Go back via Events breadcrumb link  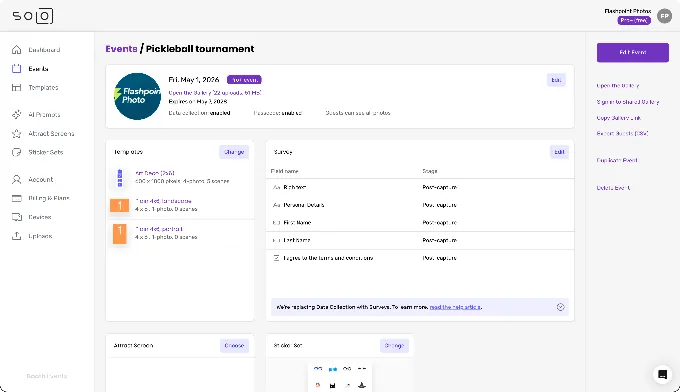(x=121, y=49)
